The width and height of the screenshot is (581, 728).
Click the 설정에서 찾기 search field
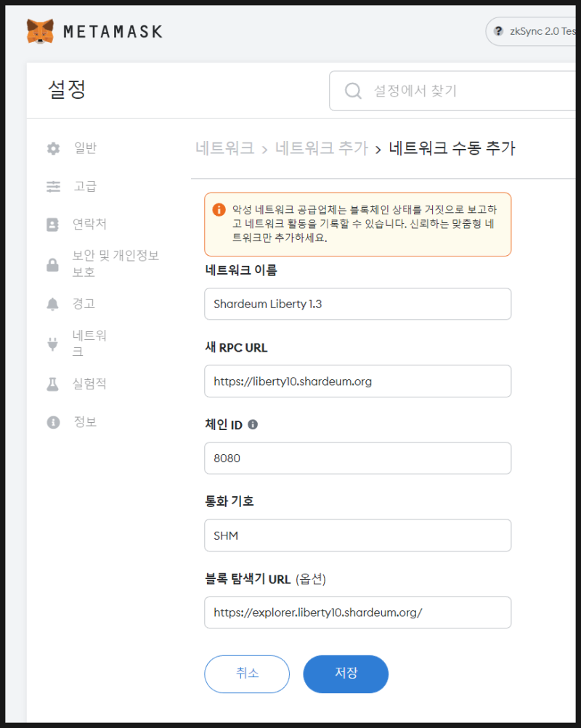[x=421, y=90]
